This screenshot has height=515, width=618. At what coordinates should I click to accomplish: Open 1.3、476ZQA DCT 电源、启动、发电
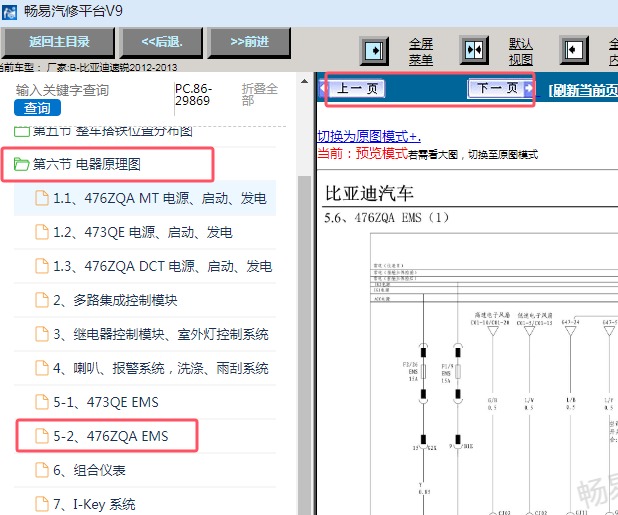coord(162,266)
